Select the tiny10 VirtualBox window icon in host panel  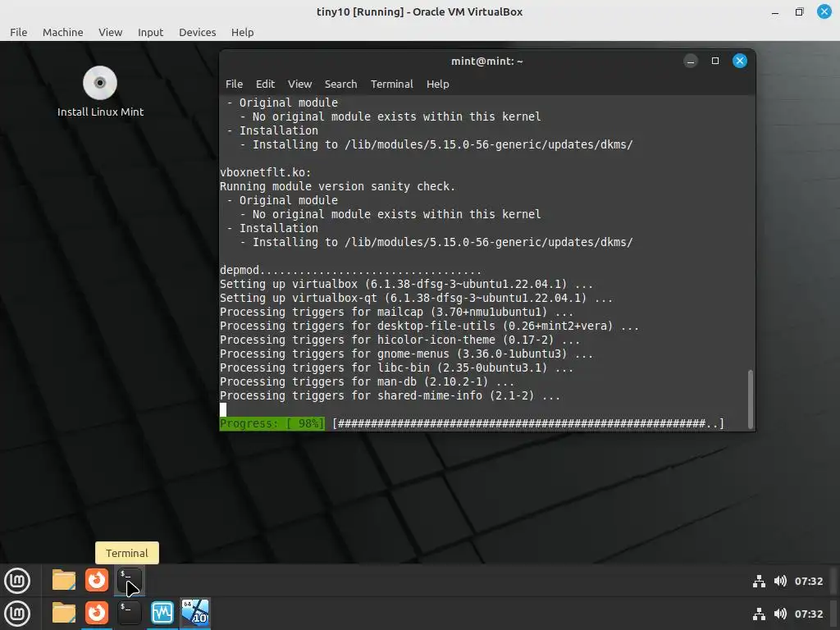pos(195,612)
